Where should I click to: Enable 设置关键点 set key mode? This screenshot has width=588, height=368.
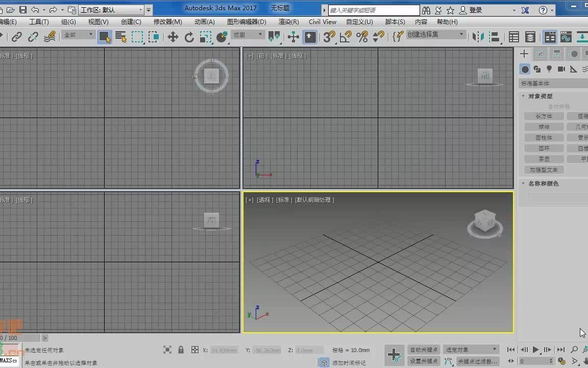pos(423,361)
